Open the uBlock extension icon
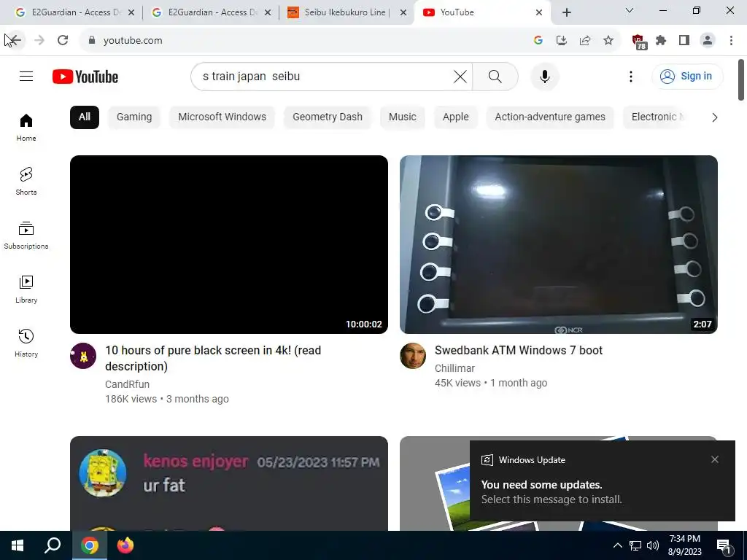Screen dimensions: 747x560 click(639, 42)
